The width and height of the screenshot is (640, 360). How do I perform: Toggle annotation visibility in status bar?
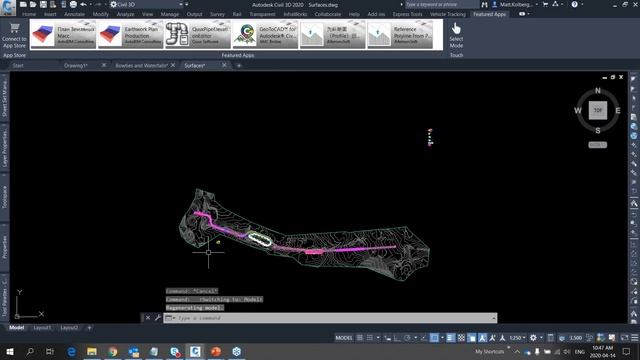(x=482, y=338)
